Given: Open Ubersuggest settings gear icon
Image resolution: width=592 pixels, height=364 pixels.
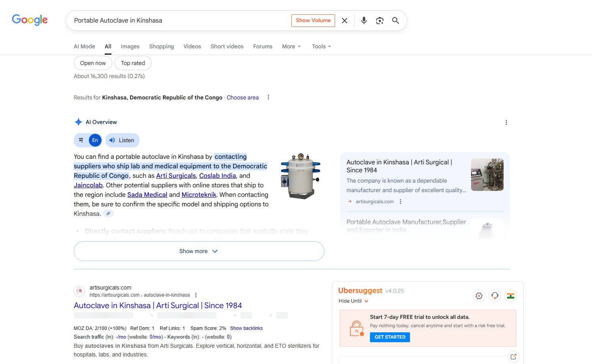Looking at the screenshot, I should (x=479, y=296).
